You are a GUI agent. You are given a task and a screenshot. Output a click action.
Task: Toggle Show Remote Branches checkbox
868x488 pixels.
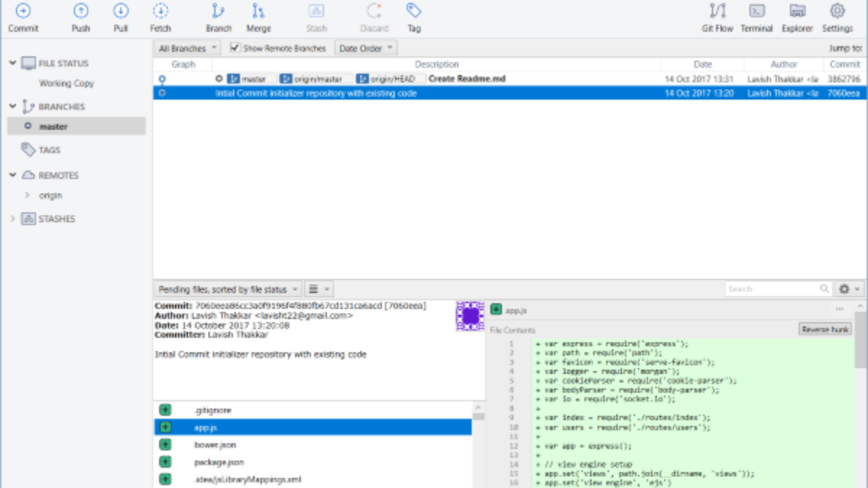(235, 48)
